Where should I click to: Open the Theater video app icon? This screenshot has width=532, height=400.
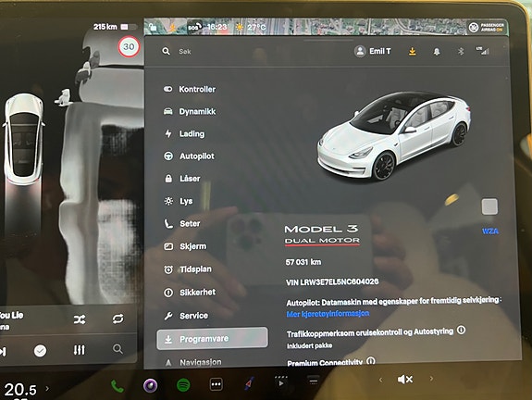point(281,381)
